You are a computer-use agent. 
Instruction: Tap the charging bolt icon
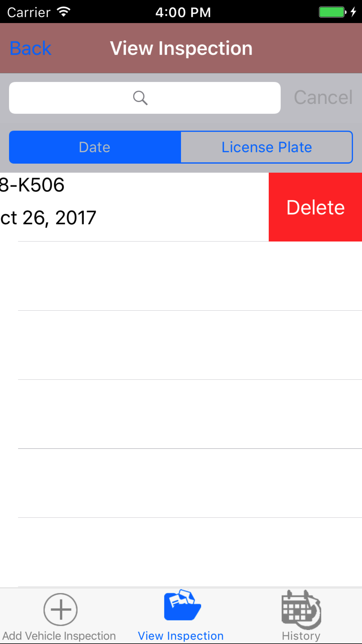pos(353,12)
